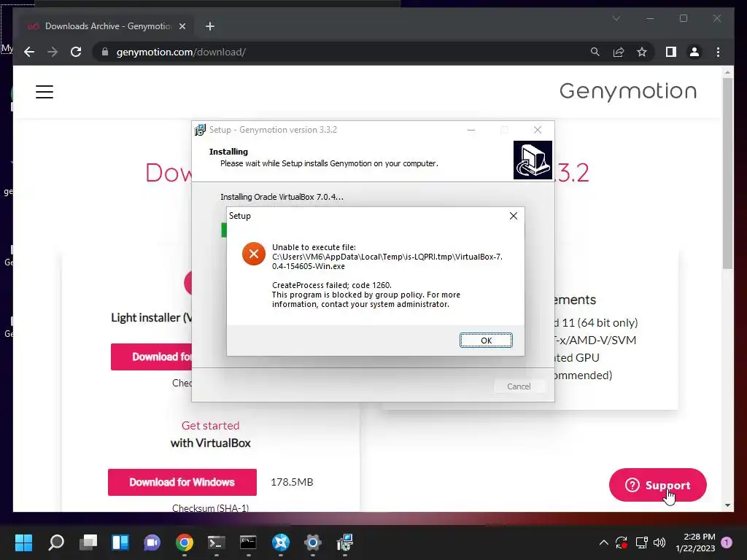Viewport: 747px width, 560px height.
Task: Close the Downloads Archive tab
Action: 182,26
